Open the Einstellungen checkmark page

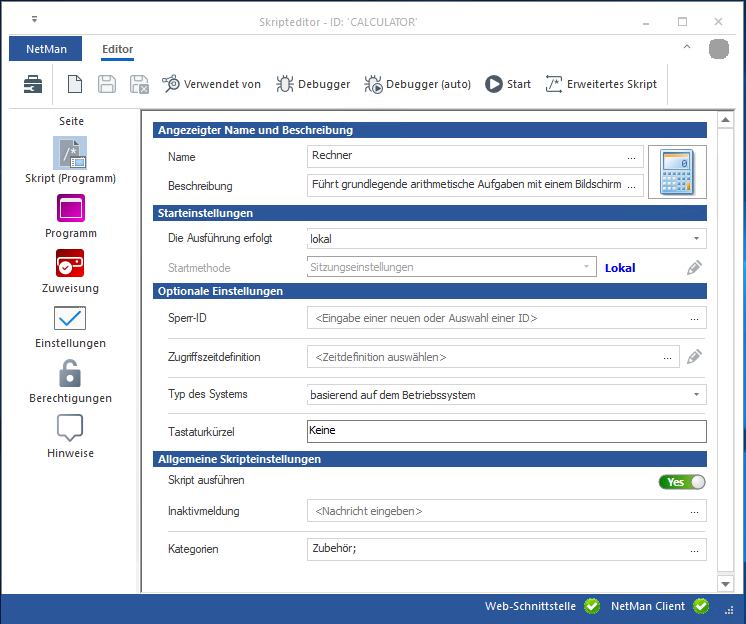coord(70,318)
